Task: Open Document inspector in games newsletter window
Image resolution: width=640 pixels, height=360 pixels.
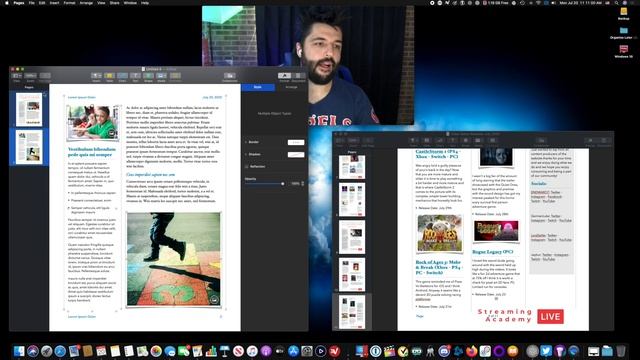Action: coord(604,140)
